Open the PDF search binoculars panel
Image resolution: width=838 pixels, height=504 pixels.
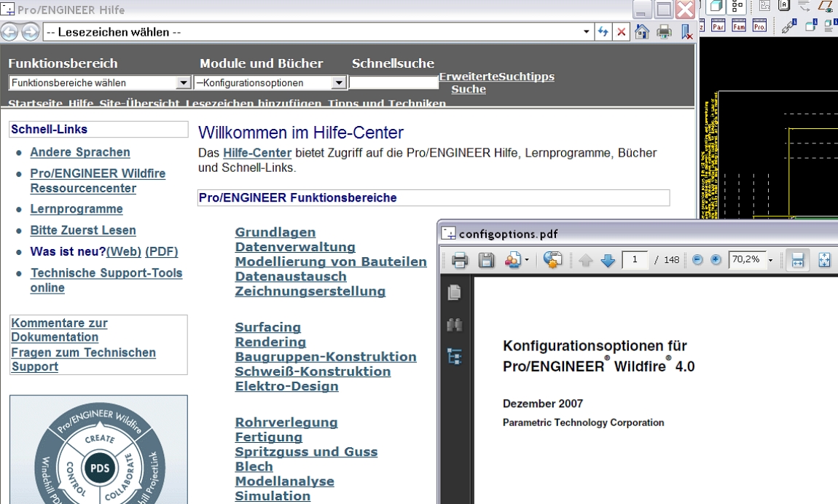454,325
